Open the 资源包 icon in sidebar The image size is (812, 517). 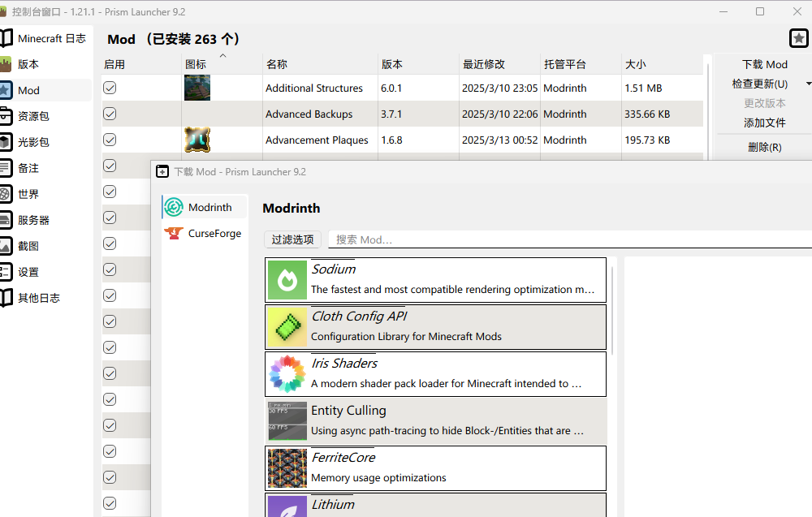click(x=6, y=116)
